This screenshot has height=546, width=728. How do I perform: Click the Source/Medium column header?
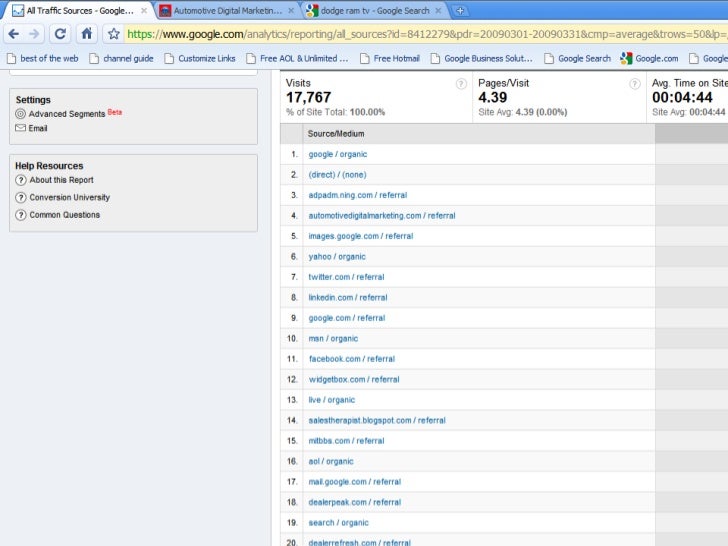point(336,134)
